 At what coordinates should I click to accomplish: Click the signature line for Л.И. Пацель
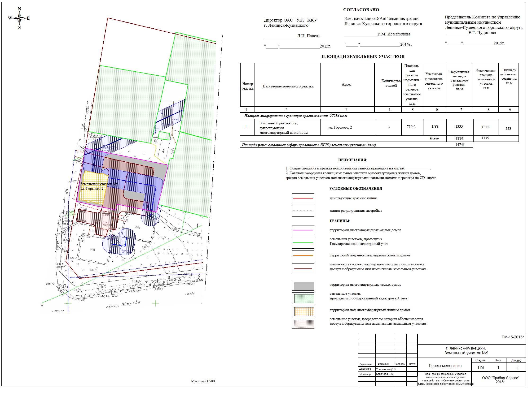(280, 37)
